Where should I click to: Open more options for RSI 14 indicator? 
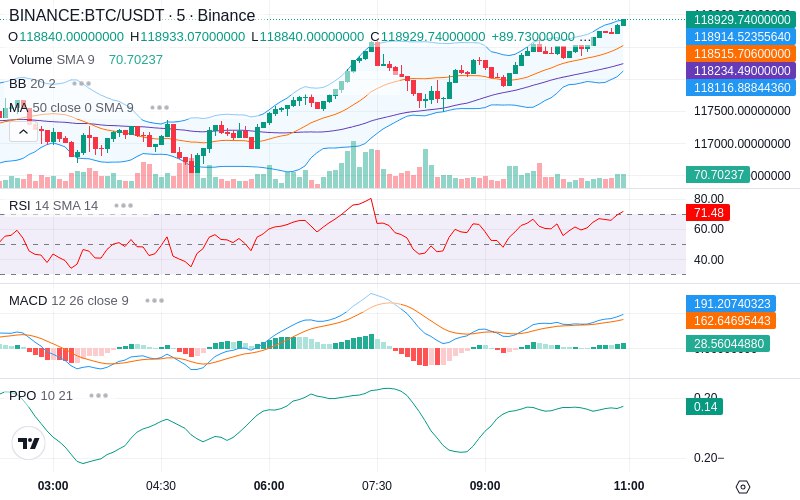pyautogui.click(x=123, y=206)
